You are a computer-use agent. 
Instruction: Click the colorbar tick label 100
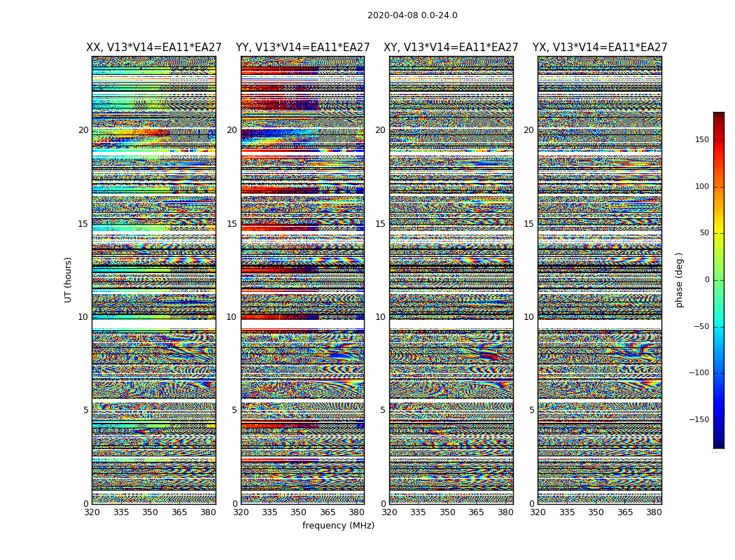[701, 186]
